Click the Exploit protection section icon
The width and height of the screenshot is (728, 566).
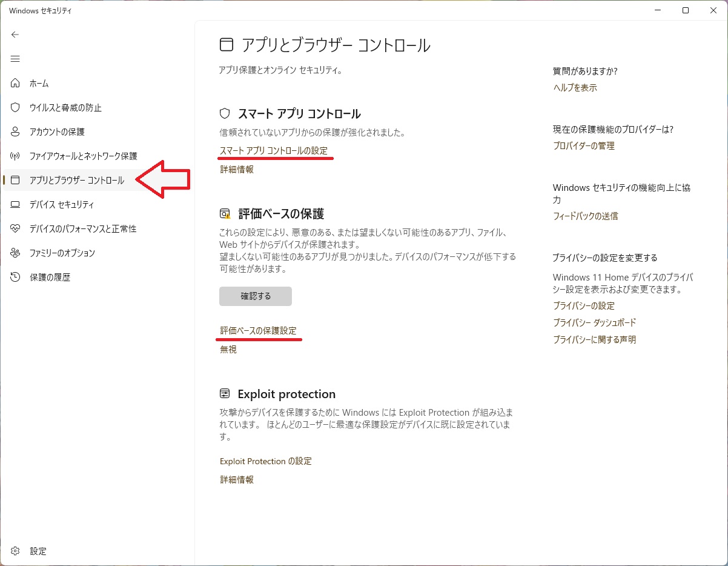(225, 394)
